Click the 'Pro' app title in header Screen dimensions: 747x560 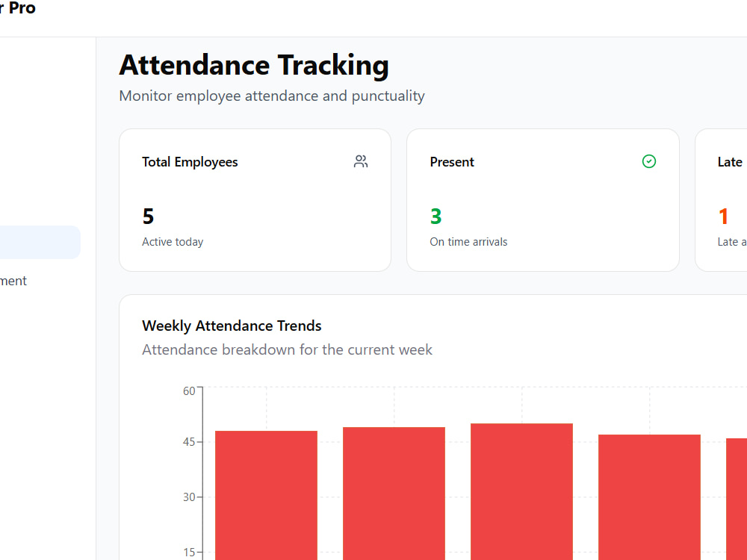(x=22, y=8)
